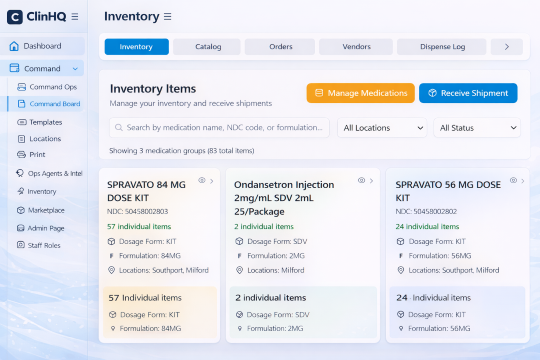Click the Ops Agents & Intel icon

coord(20,173)
